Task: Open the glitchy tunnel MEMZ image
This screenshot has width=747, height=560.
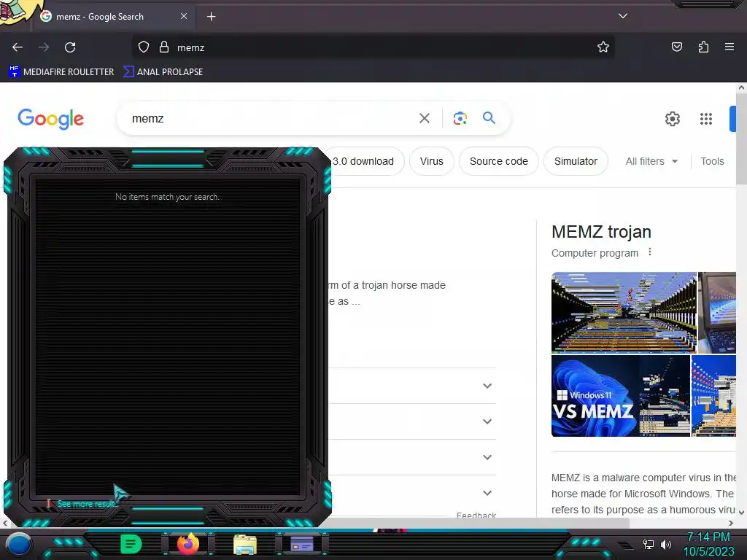Action: tap(624, 313)
